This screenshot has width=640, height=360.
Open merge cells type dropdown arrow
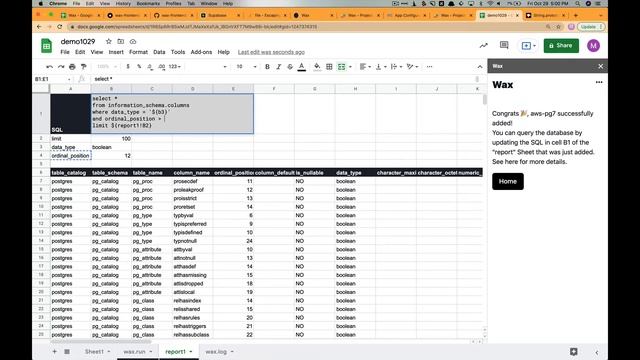click(350, 67)
